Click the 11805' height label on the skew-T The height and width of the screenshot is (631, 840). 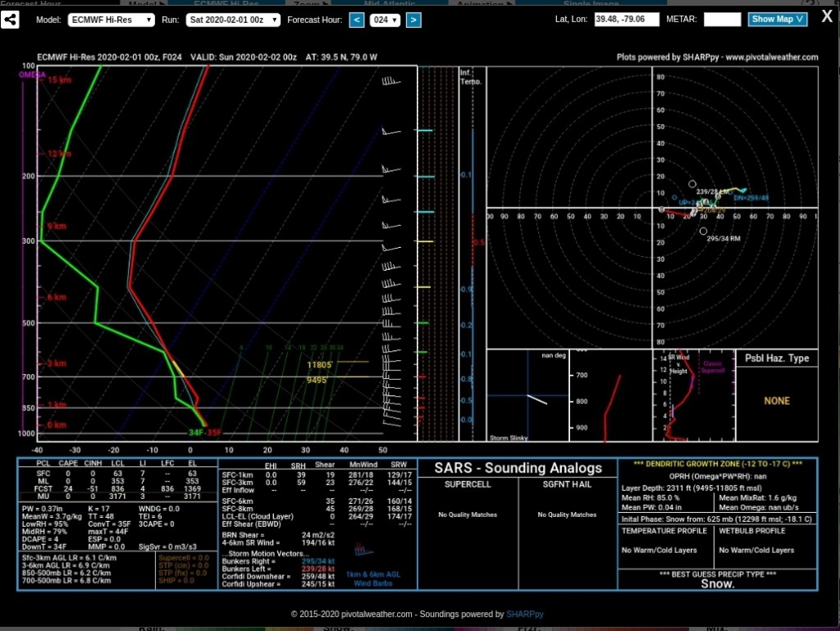pos(319,364)
